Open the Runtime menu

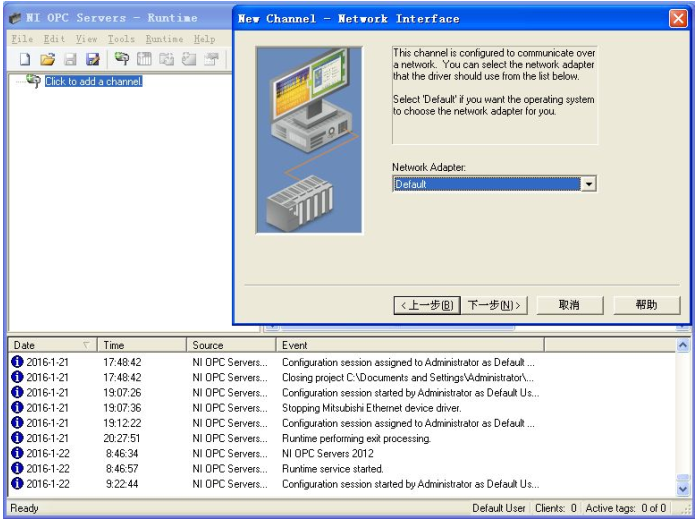[x=164, y=39]
